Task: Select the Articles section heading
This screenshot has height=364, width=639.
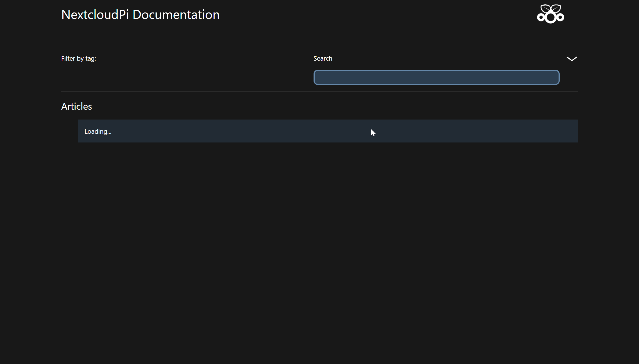Action: coord(76,106)
